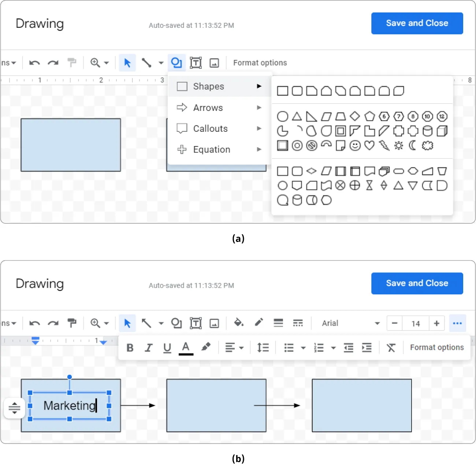Toggle bold on the Marketing text
476x466 pixels.
[x=130, y=347]
